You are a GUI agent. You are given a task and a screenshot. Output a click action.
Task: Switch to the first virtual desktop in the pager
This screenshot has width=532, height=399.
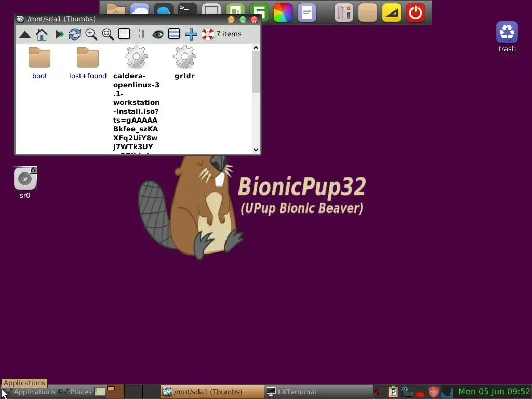[115, 392]
